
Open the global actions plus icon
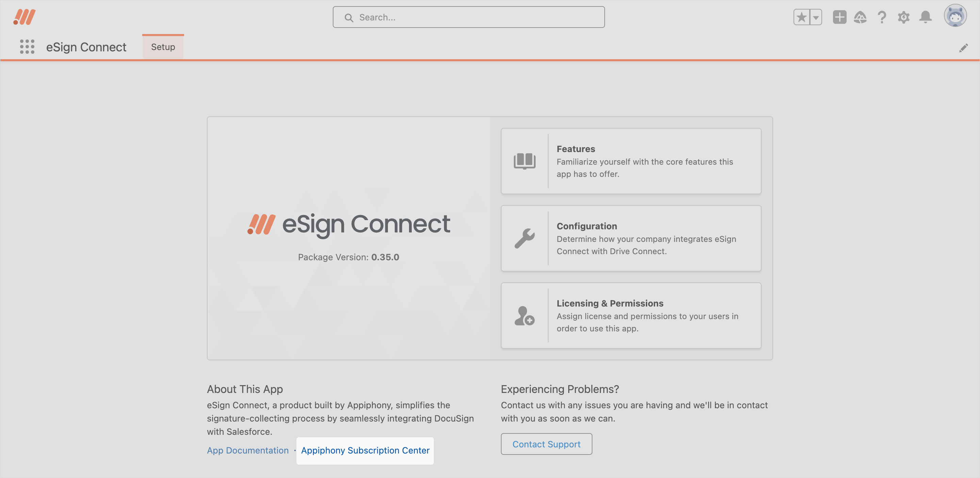pos(839,17)
